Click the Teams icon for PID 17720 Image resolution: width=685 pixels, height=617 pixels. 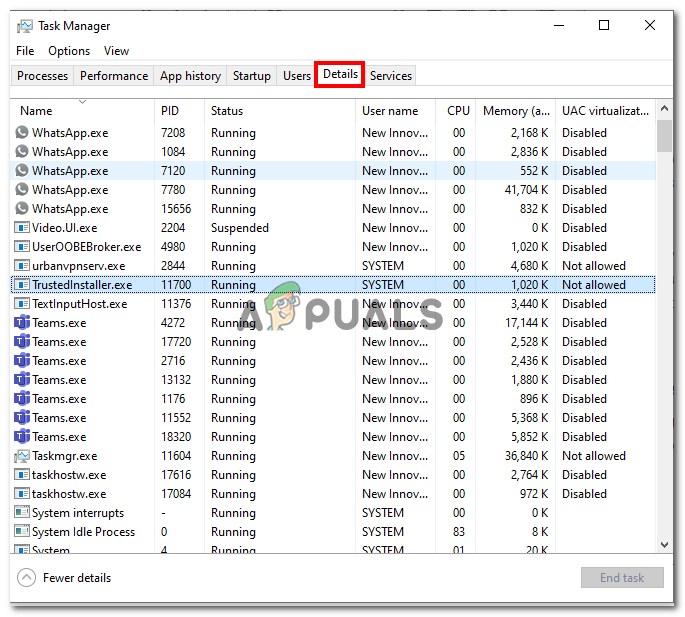(x=22, y=342)
